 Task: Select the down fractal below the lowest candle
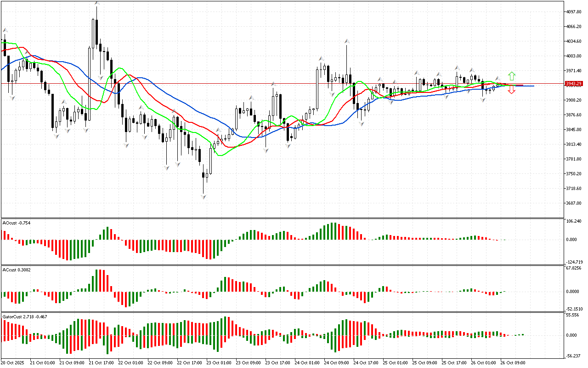point(203,196)
